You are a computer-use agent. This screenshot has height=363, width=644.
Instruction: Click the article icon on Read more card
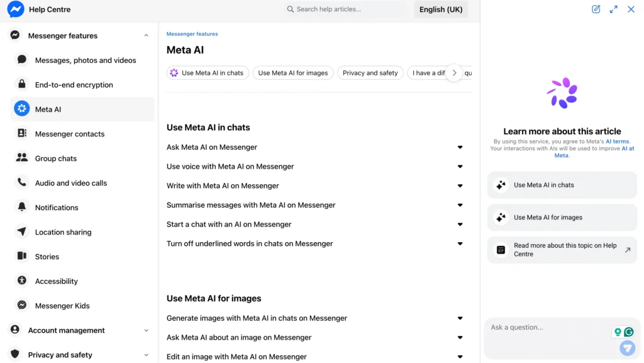tap(501, 250)
